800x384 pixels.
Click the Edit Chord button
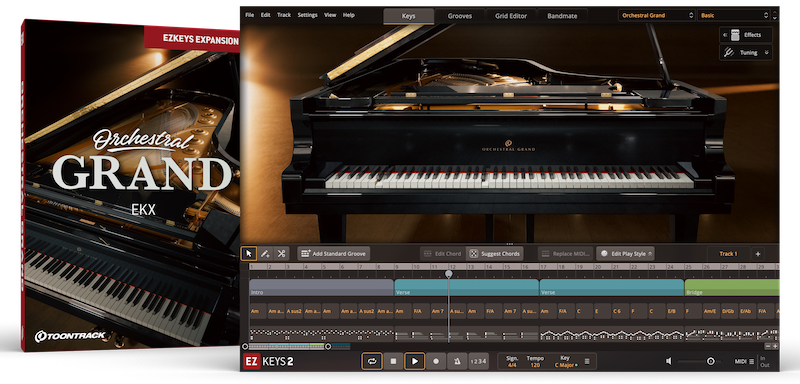442,253
